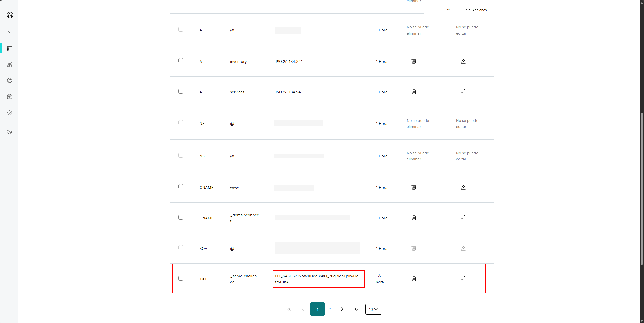Click the 190.26.134.241 value for services
Image resolution: width=644 pixels, height=323 pixels.
289,92
